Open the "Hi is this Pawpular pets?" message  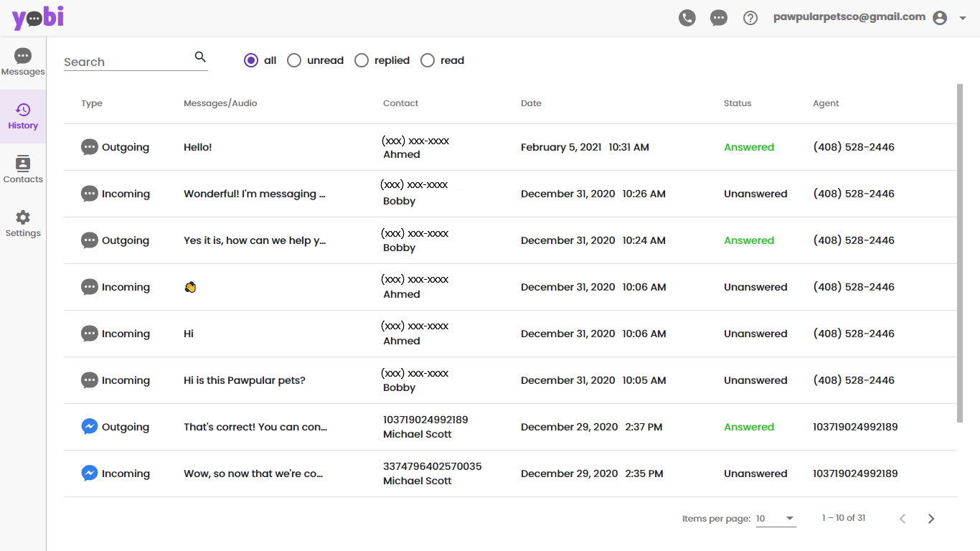[x=245, y=380]
